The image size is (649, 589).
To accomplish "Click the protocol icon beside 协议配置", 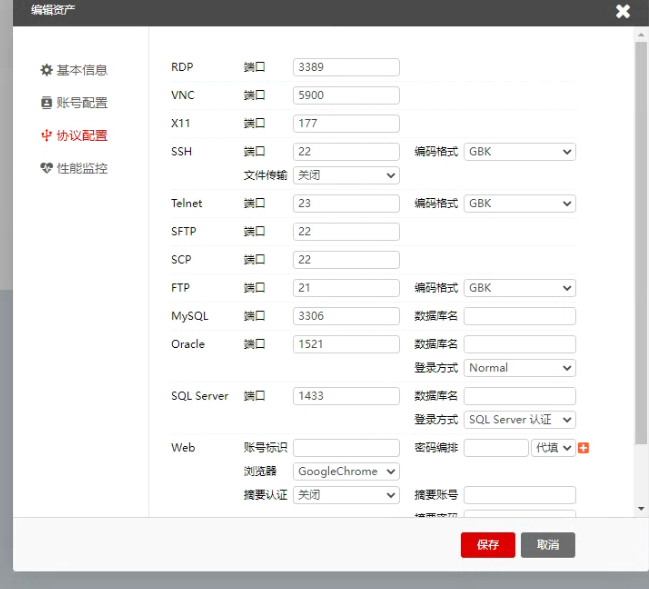I will [46, 136].
